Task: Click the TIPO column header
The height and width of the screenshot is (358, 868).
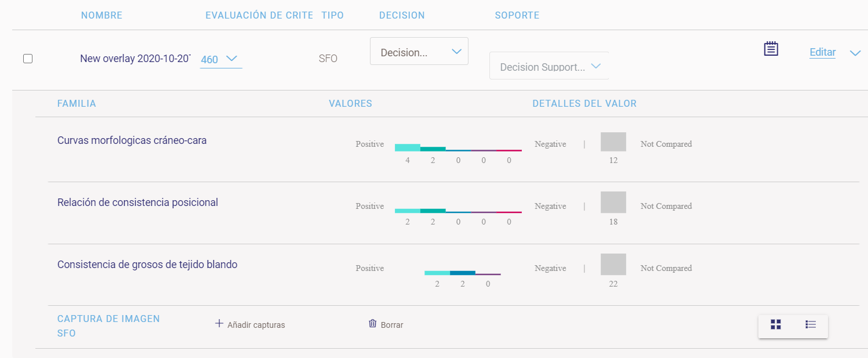Action: click(333, 16)
